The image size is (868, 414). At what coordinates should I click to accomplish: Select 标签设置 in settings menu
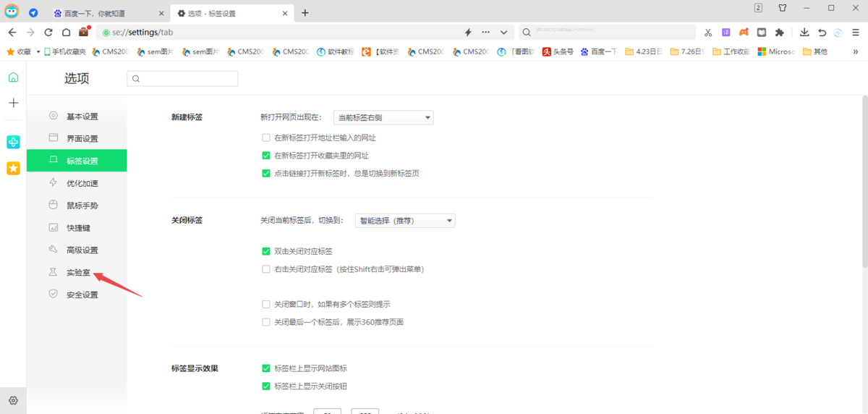tap(77, 161)
